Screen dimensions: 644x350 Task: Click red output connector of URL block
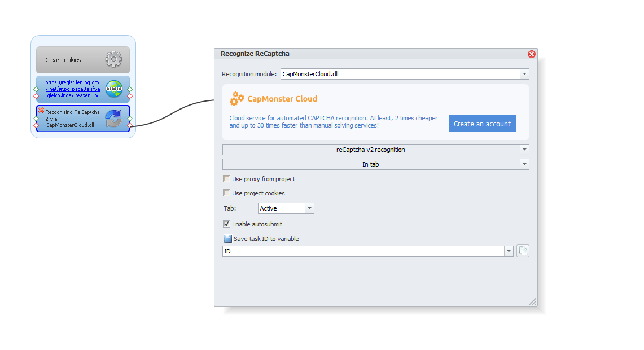tap(130, 96)
